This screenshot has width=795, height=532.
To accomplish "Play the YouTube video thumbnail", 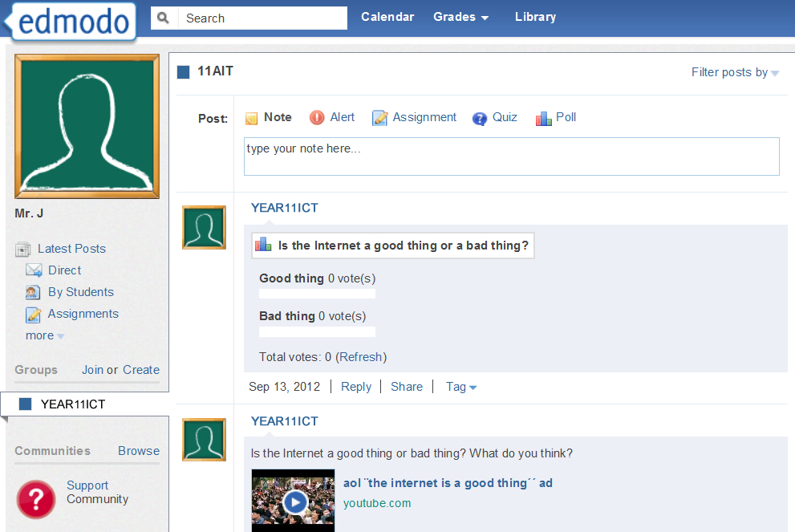I will pyautogui.click(x=293, y=501).
